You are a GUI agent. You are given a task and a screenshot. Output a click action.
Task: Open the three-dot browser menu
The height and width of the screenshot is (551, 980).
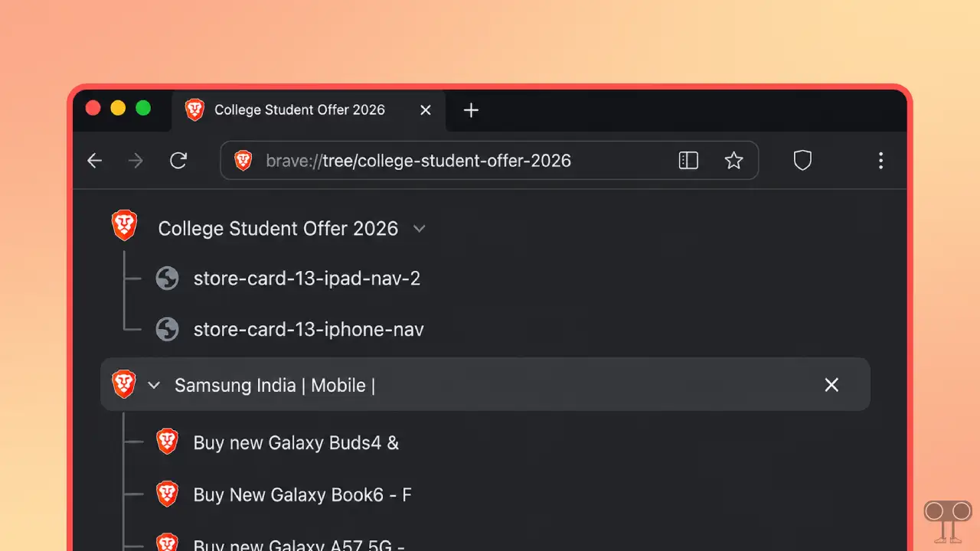pyautogui.click(x=880, y=161)
